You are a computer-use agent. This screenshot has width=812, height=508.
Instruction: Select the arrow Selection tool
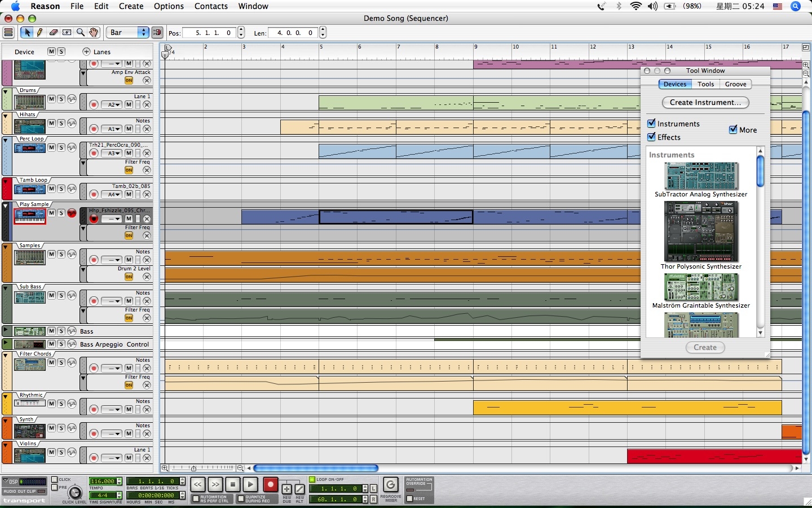(27, 33)
